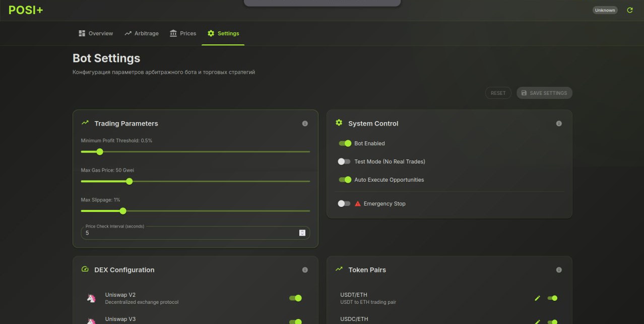Image resolution: width=644 pixels, height=324 pixels.
Task: Turn off Auto Execute Opportunities
Action: click(x=345, y=180)
